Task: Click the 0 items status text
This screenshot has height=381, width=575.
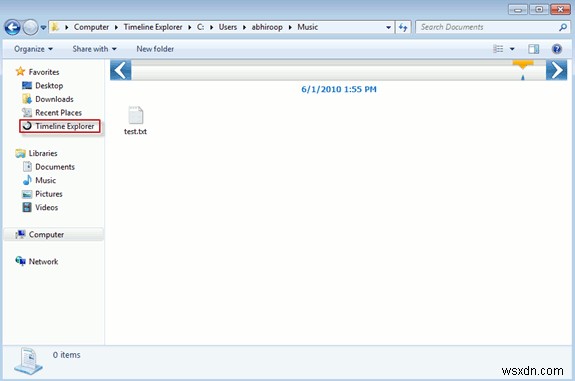Action: 66,355
